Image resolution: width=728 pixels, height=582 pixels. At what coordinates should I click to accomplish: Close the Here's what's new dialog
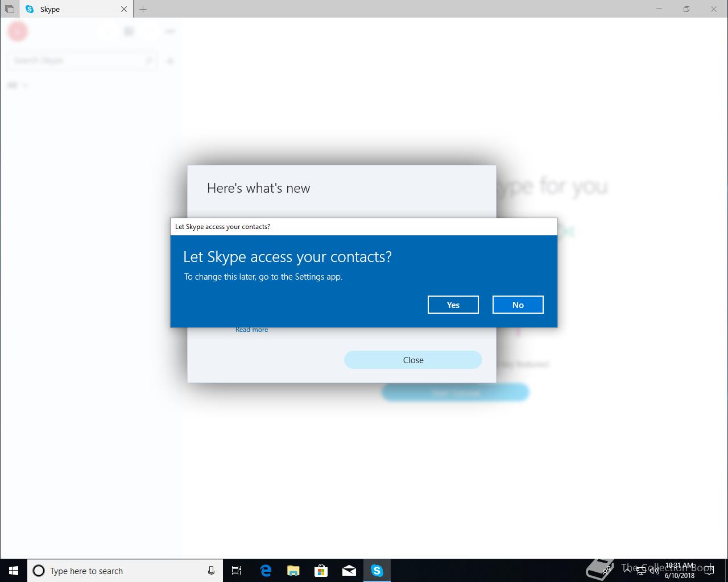tap(413, 360)
